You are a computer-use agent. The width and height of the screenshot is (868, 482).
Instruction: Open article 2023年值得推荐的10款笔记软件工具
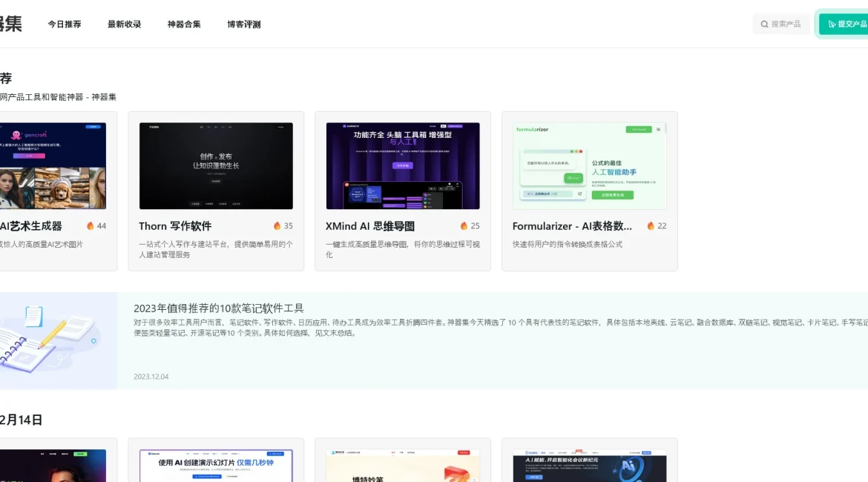coord(219,308)
